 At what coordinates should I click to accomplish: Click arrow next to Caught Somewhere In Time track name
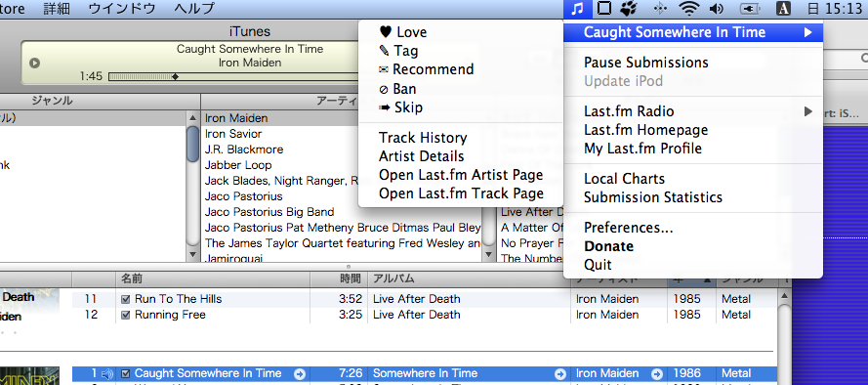pos(300,374)
